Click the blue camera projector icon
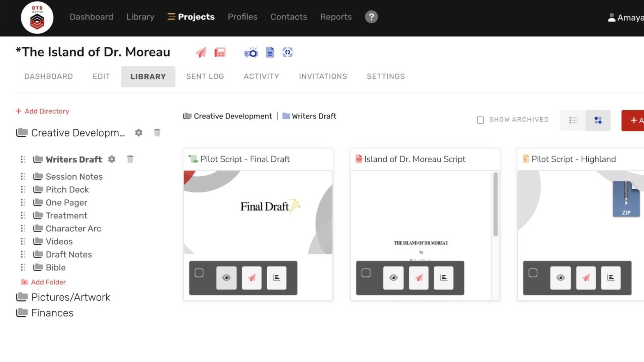 tap(251, 53)
